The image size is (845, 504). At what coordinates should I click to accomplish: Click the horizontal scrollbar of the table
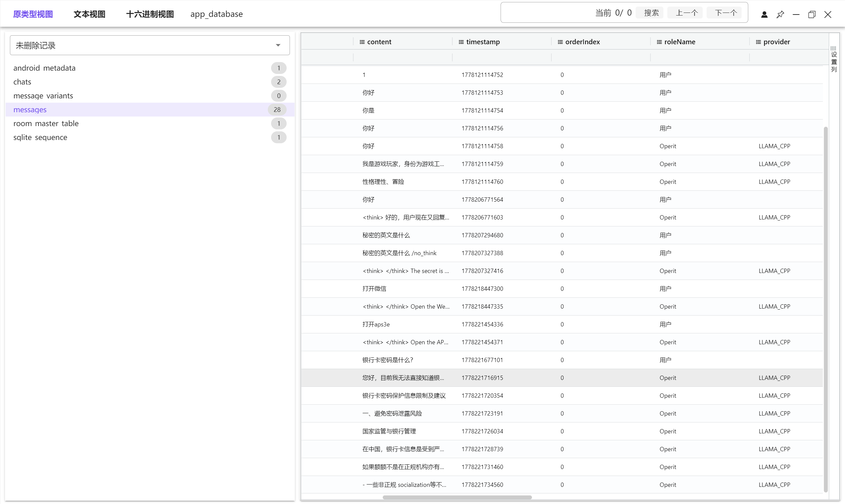457,497
